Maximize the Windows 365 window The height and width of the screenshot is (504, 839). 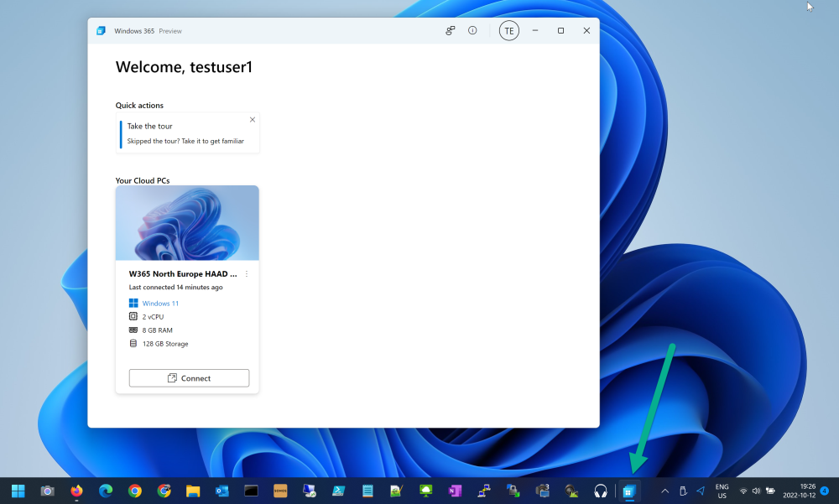pyautogui.click(x=560, y=30)
